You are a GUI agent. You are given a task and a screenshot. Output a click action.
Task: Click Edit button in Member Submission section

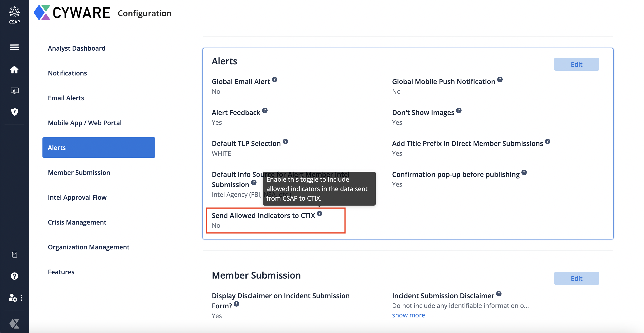pos(576,278)
